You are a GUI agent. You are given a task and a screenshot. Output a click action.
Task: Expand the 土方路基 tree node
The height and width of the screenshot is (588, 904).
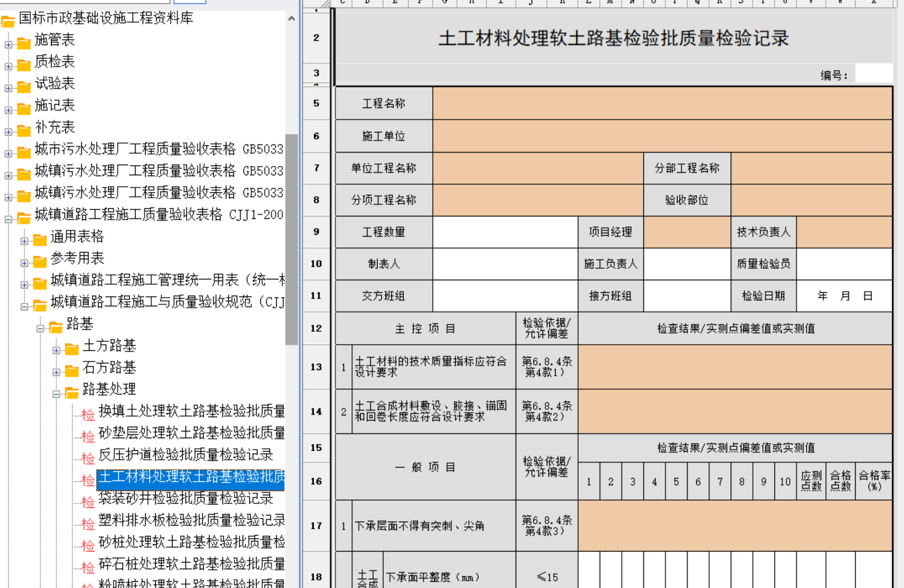click(56, 349)
